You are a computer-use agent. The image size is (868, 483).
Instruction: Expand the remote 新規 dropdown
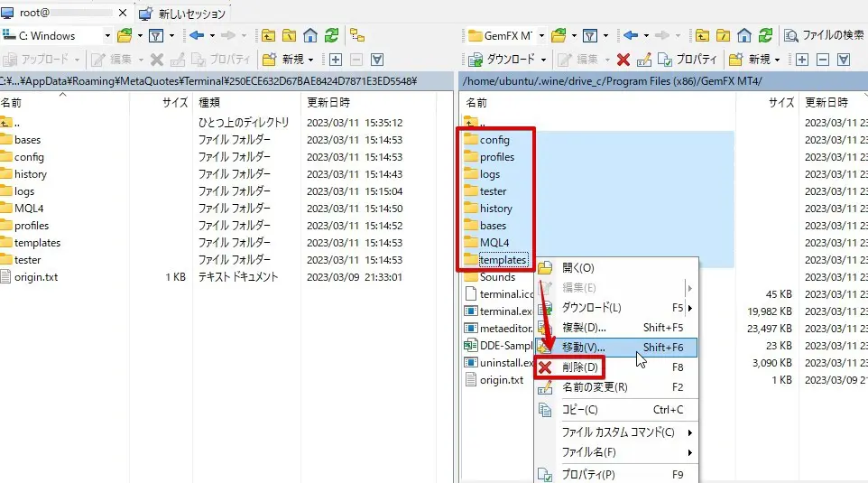pos(778,60)
